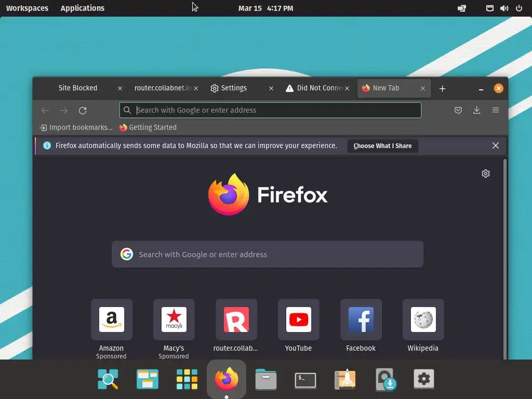
Task: Click the info icon in notification bar
Action: tap(47, 145)
